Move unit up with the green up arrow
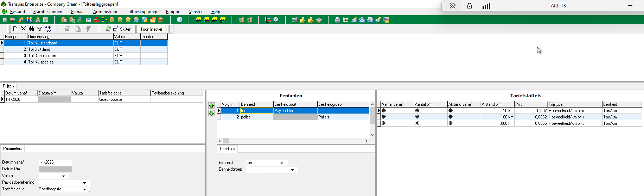This screenshot has width=644, height=196. pos(211,105)
